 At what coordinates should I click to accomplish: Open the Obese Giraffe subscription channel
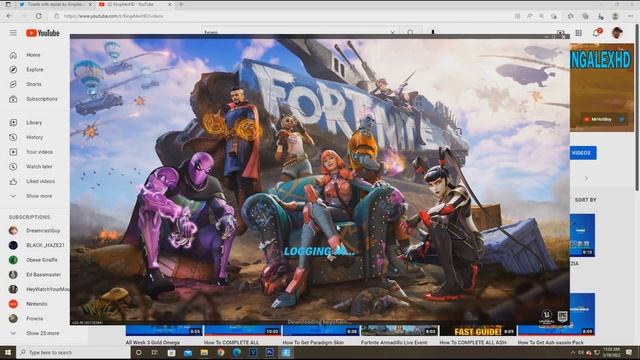tap(42, 260)
